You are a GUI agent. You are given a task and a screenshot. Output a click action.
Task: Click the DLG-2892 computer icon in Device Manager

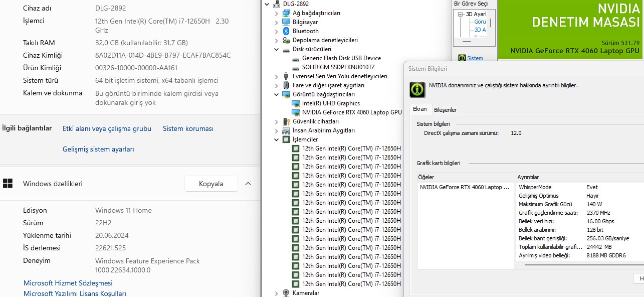pyautogui.click(x=276, y=4)
